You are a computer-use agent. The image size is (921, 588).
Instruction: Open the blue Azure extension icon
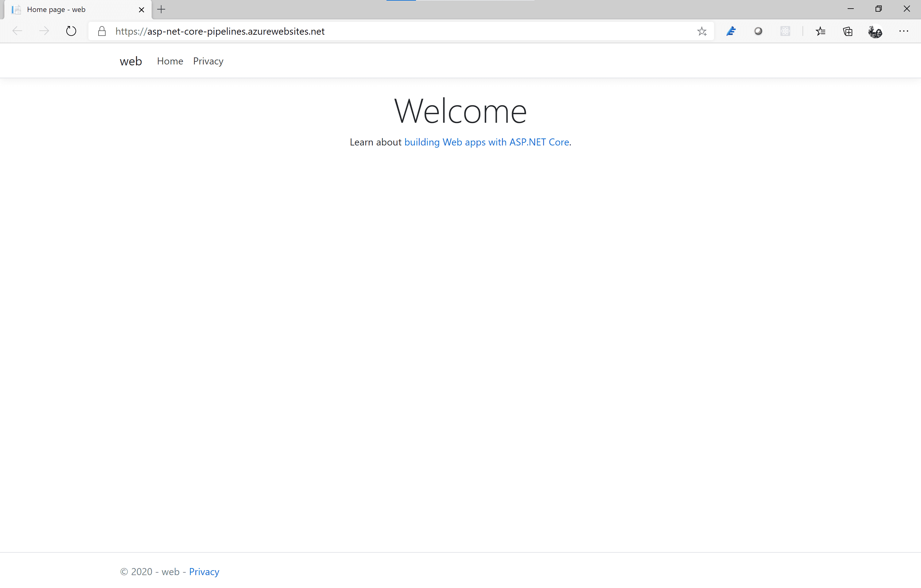pos(731,31)
